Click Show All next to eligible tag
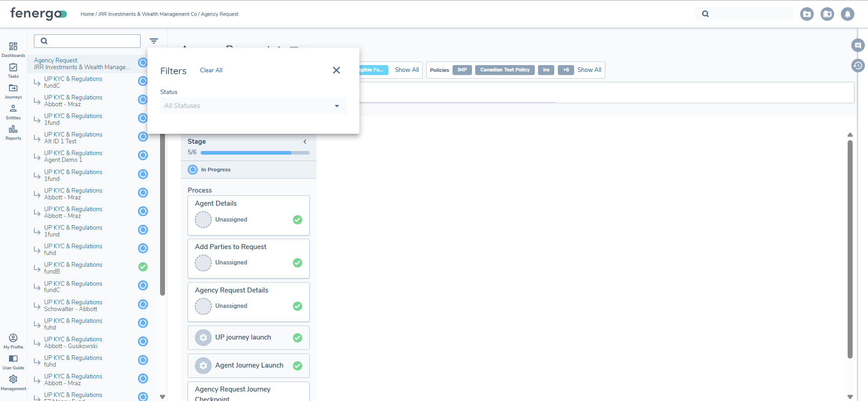Screen dimensions: 868x401 point(407,70)
